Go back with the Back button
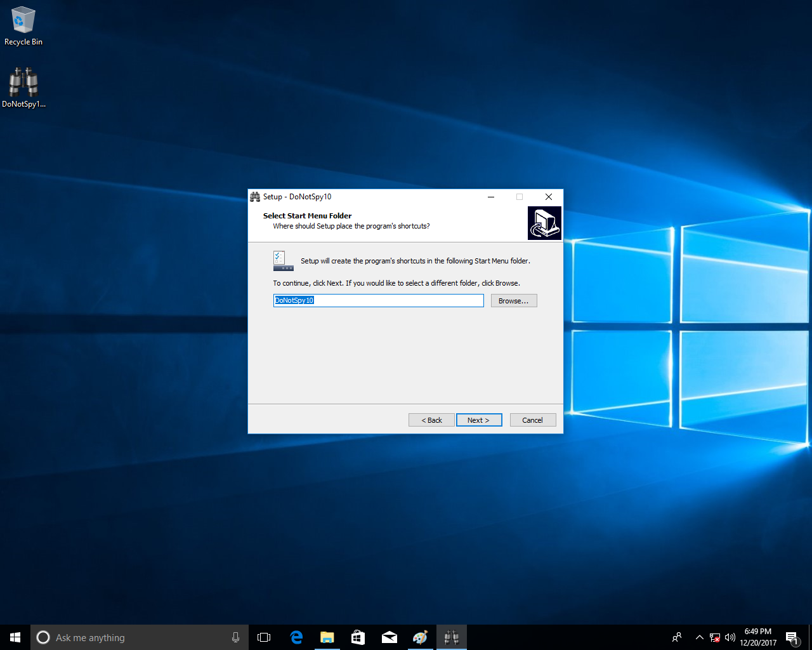This screenshot has height=650, width=812. coord(431,420)
